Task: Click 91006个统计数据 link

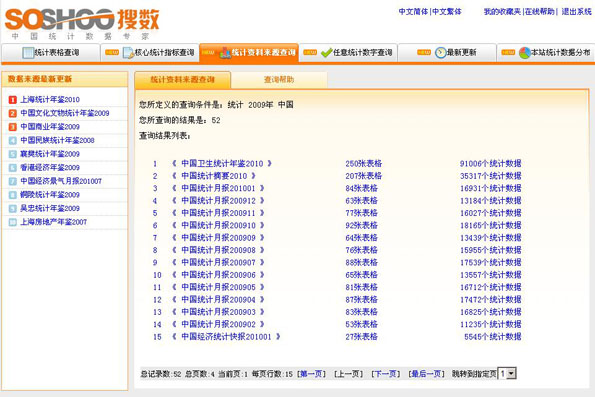Action: (491, 164)
